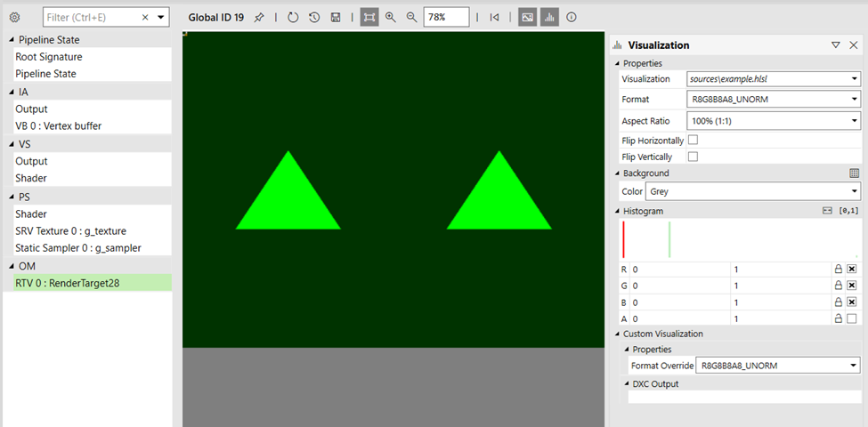Select SRV Texture 0 : g_texture
Image resolution: width=868 pixels, height=427 pixels.
click(x=92, y=230)
